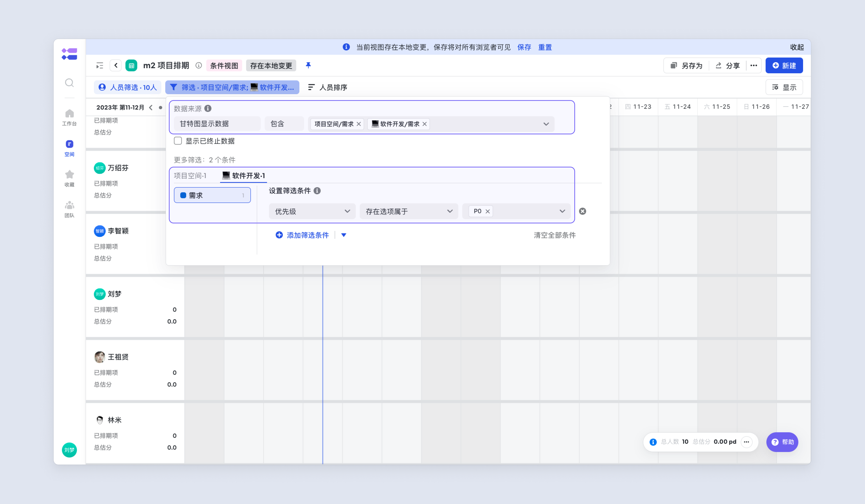Click the 刘梦 row name
This screenshot has width=865, height=504.
(115, 294)
